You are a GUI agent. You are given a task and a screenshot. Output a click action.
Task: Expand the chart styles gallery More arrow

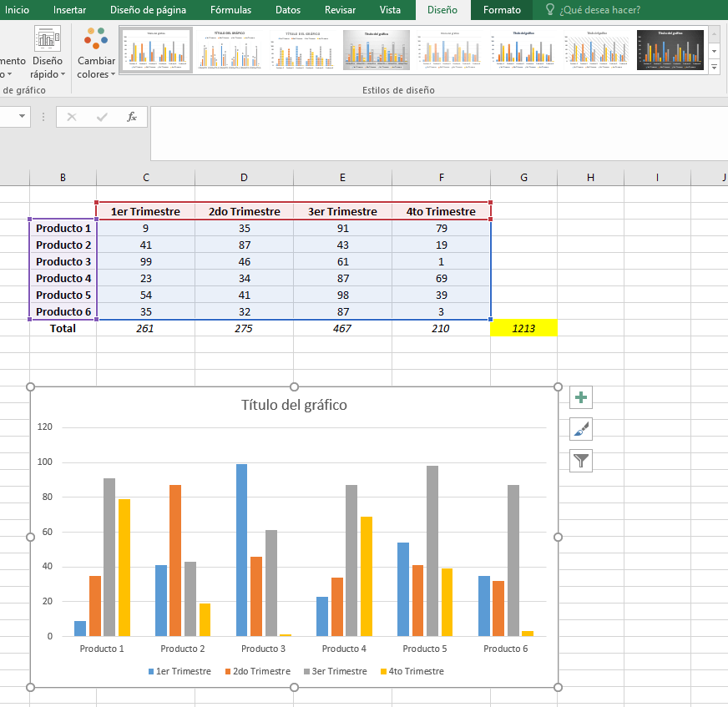714,65
